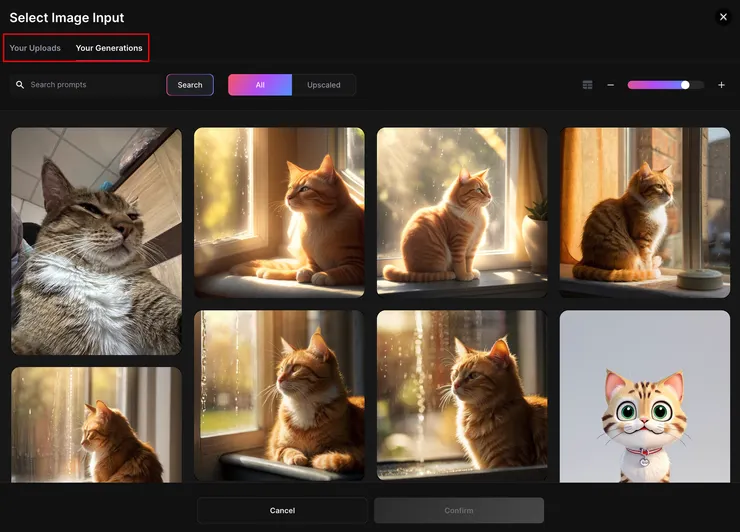Viewport: 740px width, 532px height.
Task: Select the Upscaled filter
Action: coord(324,85)
